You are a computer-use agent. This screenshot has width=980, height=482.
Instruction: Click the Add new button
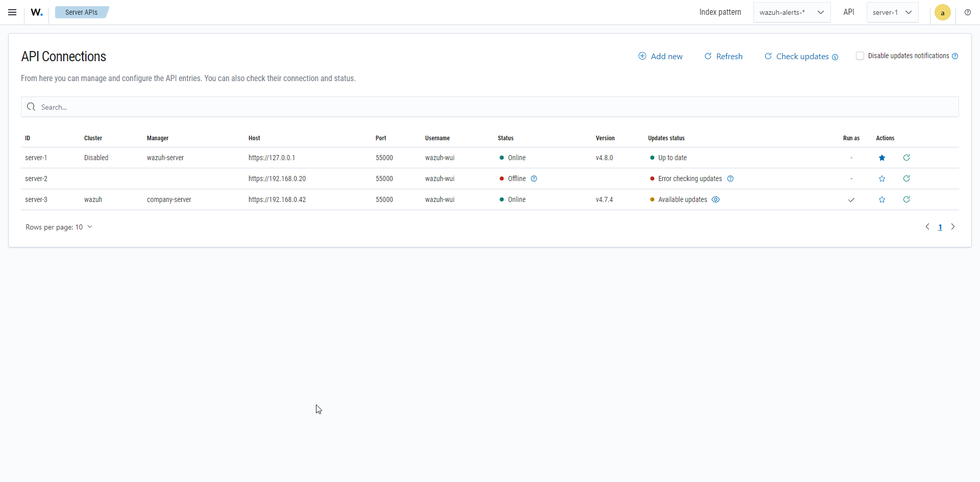(660, 56)
